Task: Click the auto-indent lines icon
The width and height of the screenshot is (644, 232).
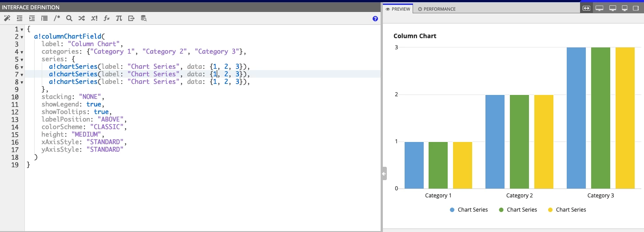Action: [x=44, y=18]
